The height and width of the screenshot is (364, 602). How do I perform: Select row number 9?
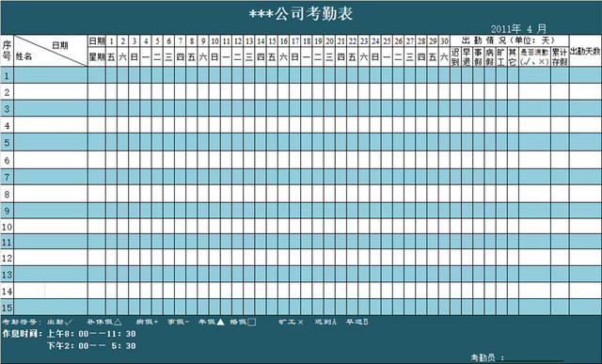[7, 211]
